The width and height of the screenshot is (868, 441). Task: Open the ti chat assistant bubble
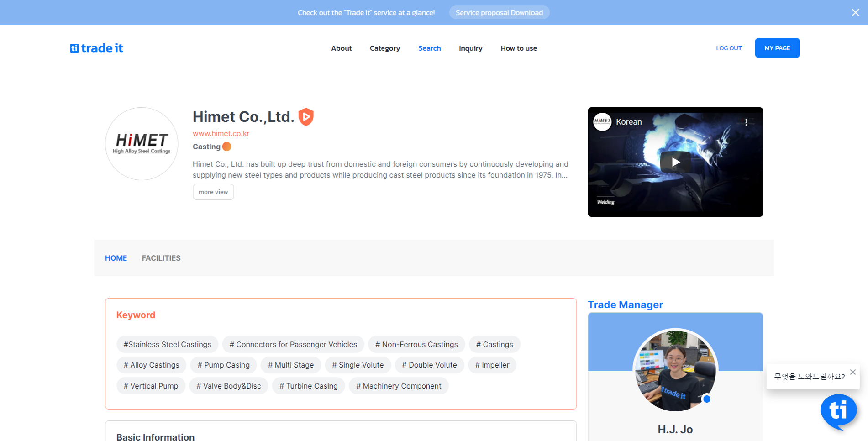838,410
